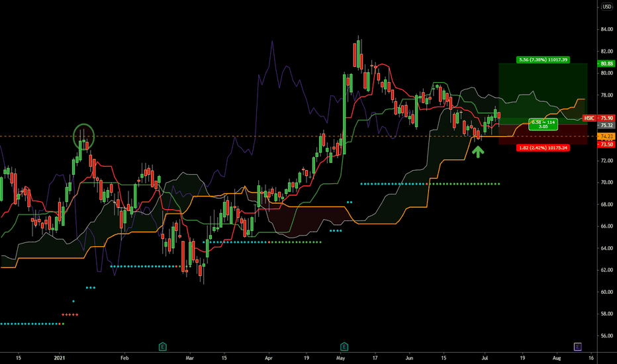Click the profit label 5.56 (7.38%) 11017.39

pyautogui.click(x=543, y=60)
